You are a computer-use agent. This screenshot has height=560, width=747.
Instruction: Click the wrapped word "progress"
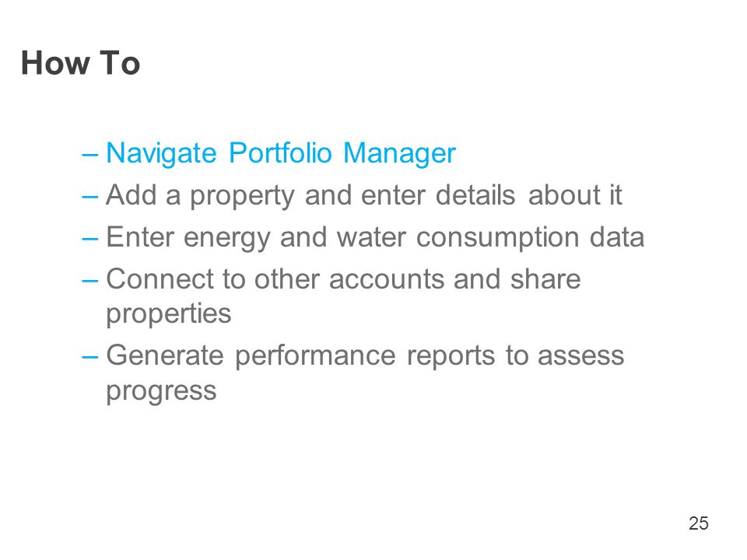[161, 391]
